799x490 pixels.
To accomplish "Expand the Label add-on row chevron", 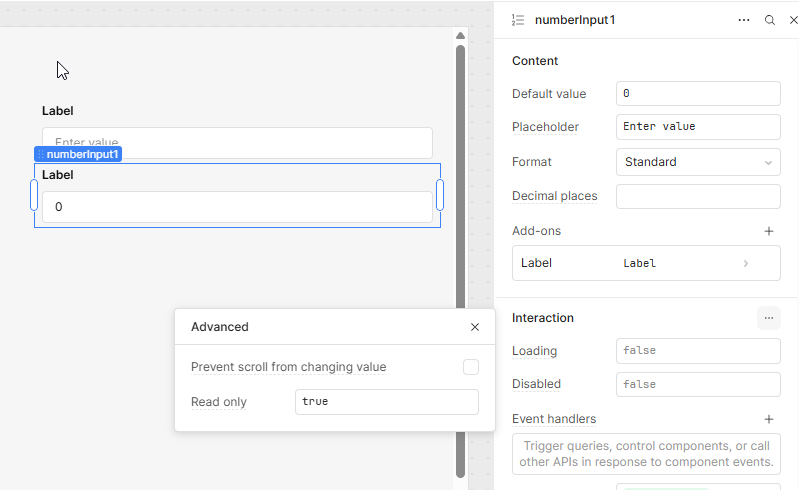I will (x=745, y=263).
